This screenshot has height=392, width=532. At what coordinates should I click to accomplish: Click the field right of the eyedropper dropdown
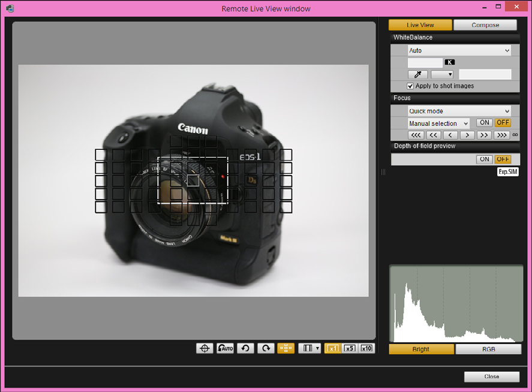pos(485,74)
